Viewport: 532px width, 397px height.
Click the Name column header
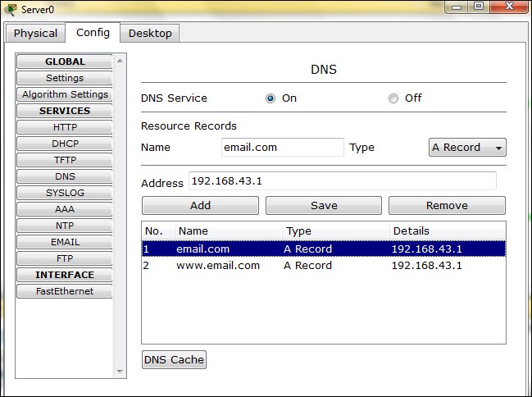pos(229,231)
